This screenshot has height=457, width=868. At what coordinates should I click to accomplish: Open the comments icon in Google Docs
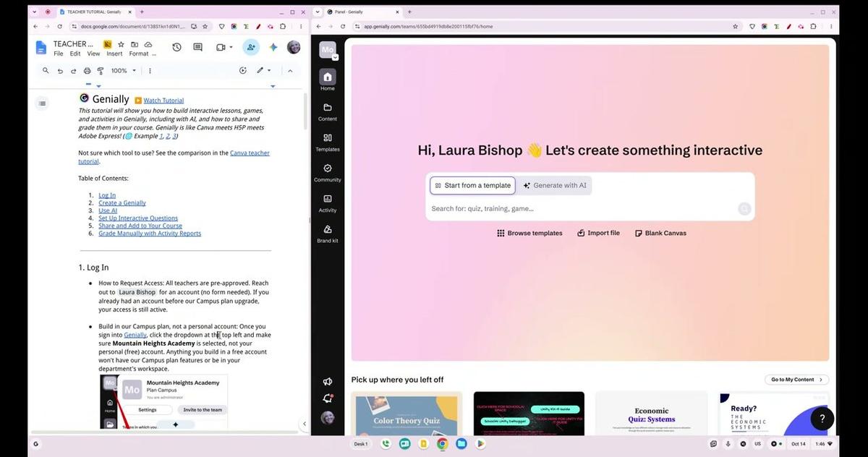tap(197, 47)
